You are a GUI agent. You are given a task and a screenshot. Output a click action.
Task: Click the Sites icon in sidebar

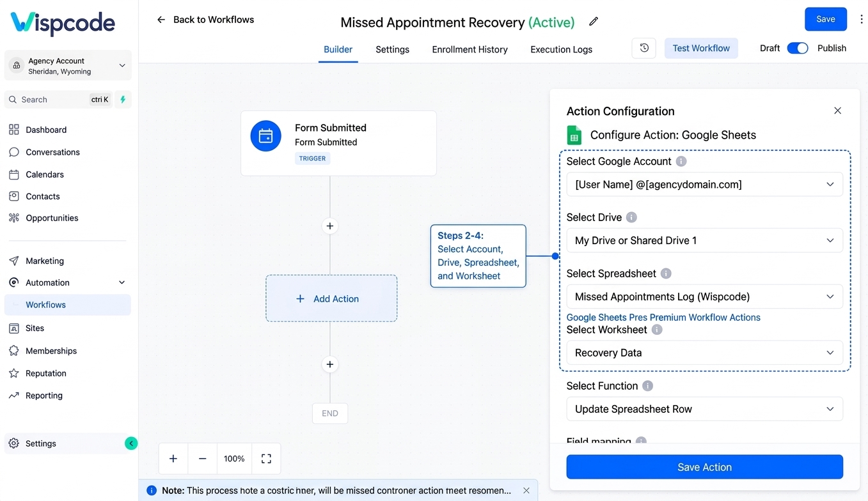pyautogui.click(x=14, y=328)
